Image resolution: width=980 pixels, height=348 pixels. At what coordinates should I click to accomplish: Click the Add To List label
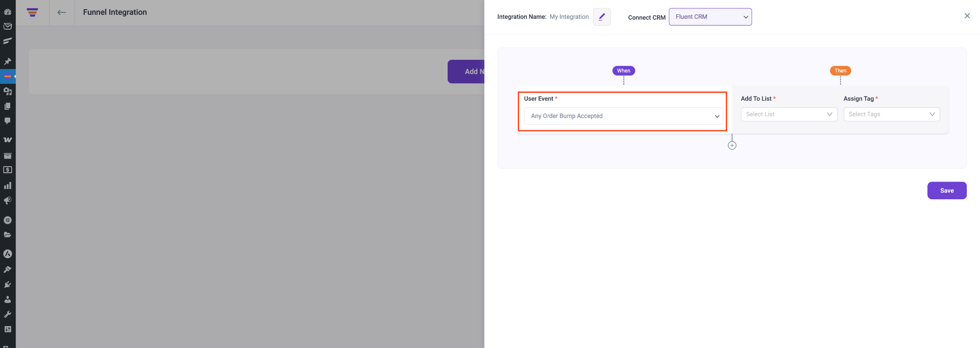click(756, 99)
